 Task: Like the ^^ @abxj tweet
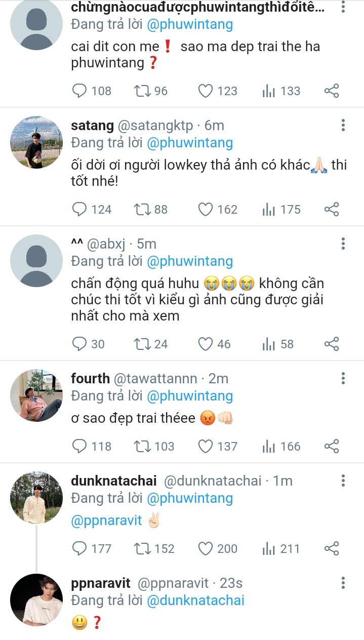(x=205, y=344)
